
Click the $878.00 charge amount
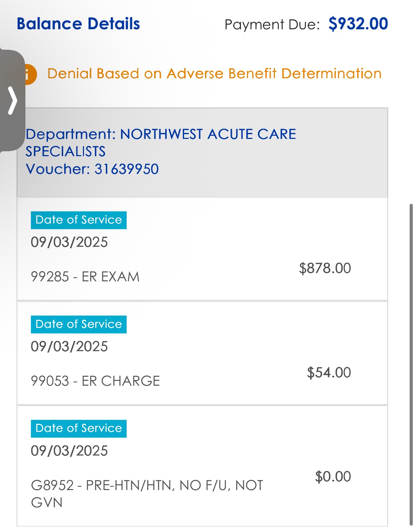pyautogui.click(x=325, y=268)
